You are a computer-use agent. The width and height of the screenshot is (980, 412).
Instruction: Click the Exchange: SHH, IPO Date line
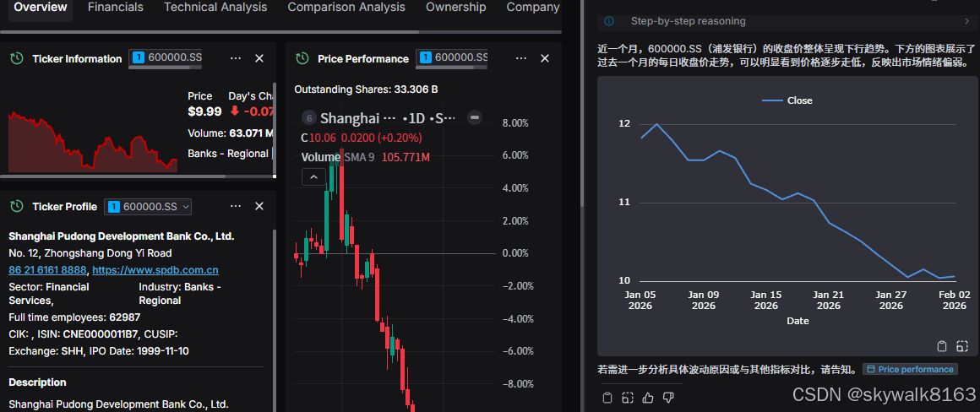click(x=99, y=351)
